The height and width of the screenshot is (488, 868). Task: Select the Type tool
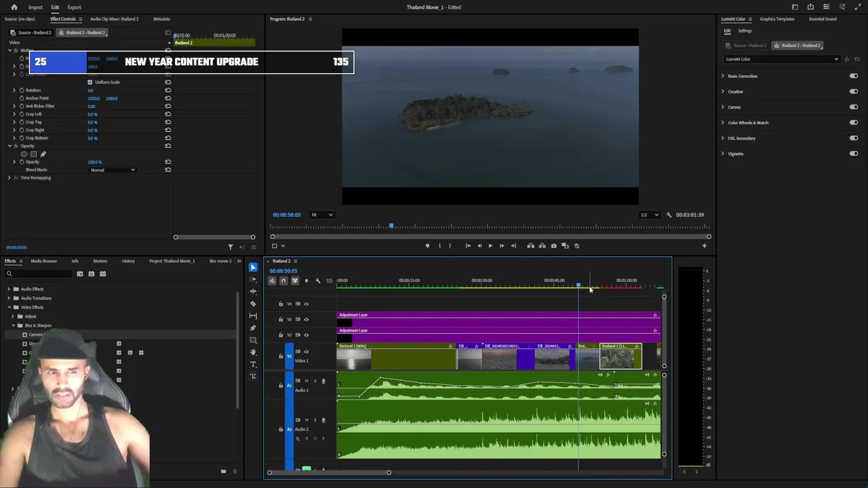253,364
